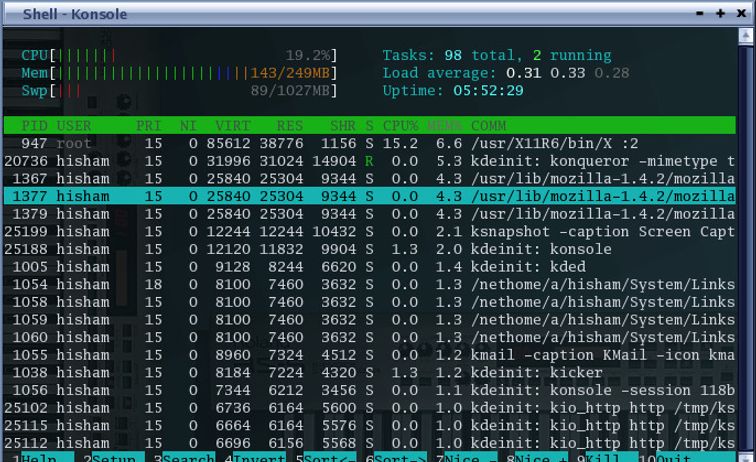The width and height of the screenshot is (756, 462).
Task: Sort by the CPU% column header
Action: tap(401, 126)
